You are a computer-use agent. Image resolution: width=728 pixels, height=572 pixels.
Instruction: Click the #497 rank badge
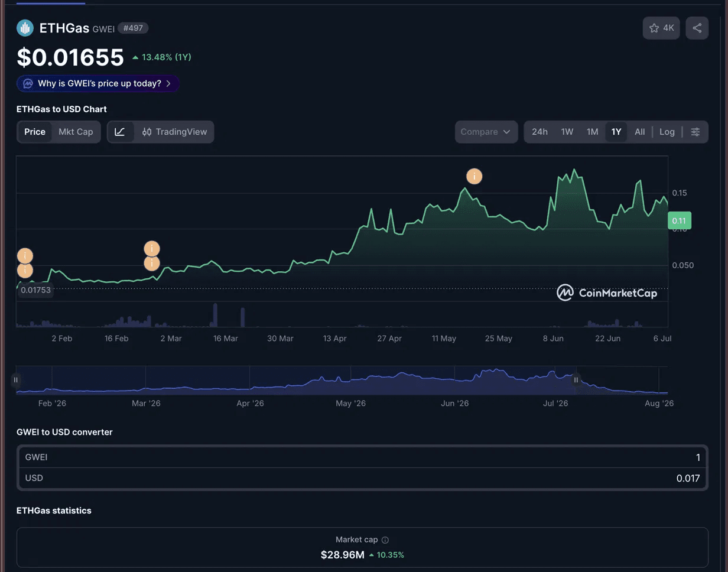133,28
